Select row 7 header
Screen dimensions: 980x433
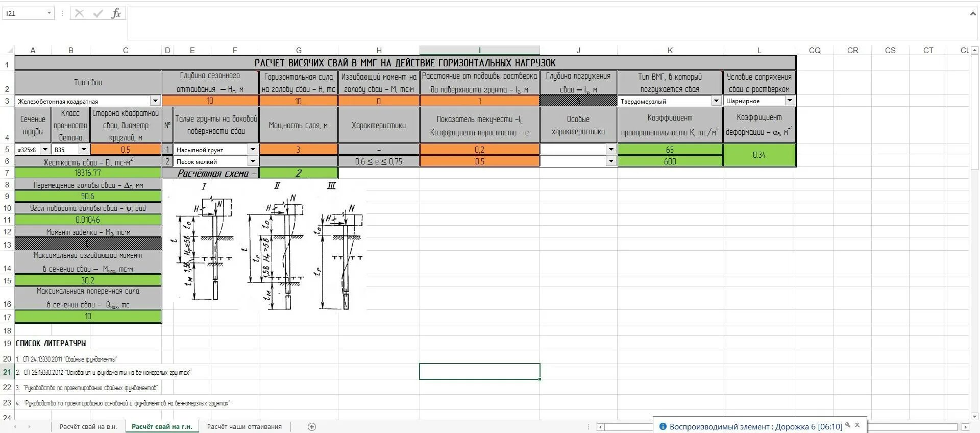coord(7,173)
